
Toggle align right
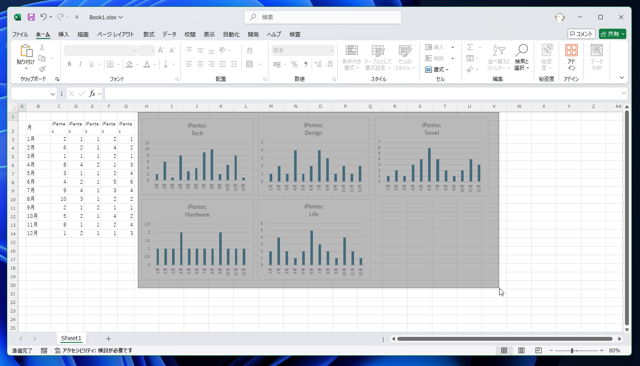[x=211, y=64]
